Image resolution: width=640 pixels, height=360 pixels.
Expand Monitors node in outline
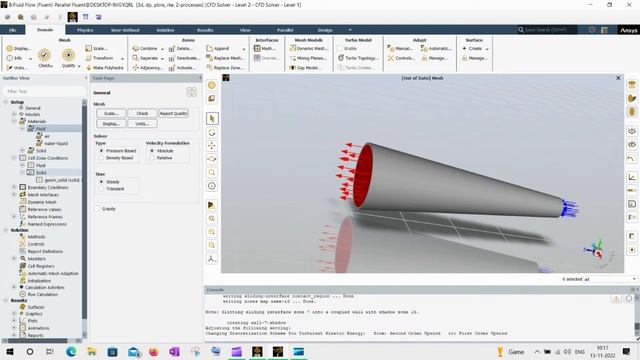pos(14,258)
